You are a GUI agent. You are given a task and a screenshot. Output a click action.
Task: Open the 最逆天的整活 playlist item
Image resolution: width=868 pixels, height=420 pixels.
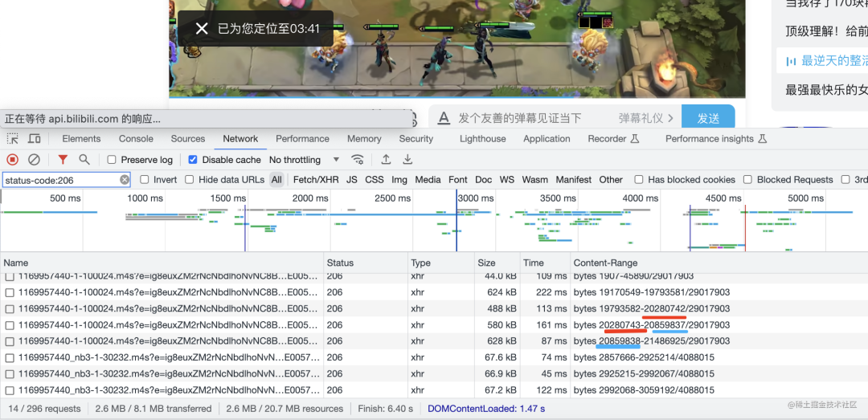click(x=822, y=61)
